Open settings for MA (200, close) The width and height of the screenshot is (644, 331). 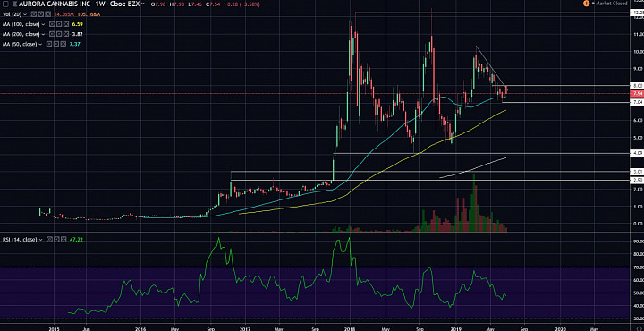pyautogui.click(x=59, y=34)
